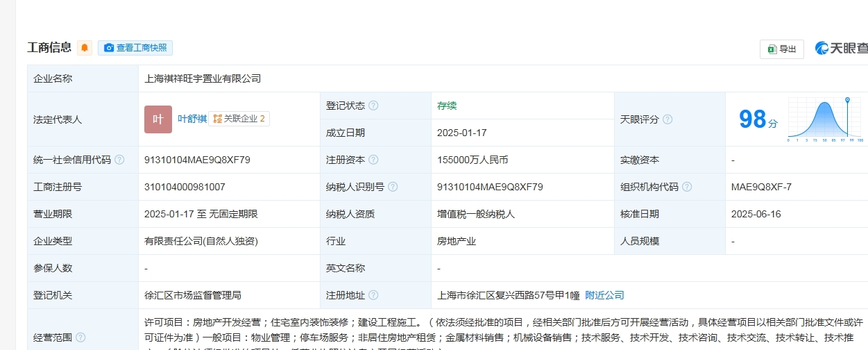Click help icon beside 纳税人识别号
Viewport: 868px width, 350px height.
point(393,187)
